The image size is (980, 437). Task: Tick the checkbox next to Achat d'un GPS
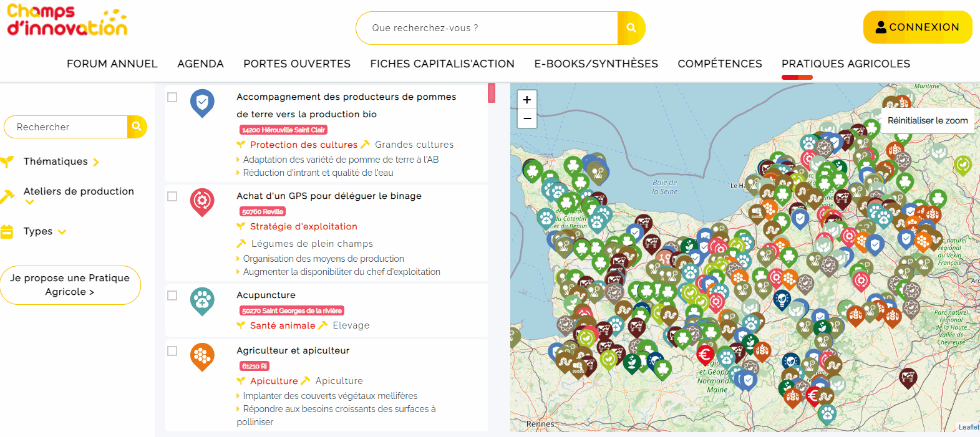coord(172,196)
